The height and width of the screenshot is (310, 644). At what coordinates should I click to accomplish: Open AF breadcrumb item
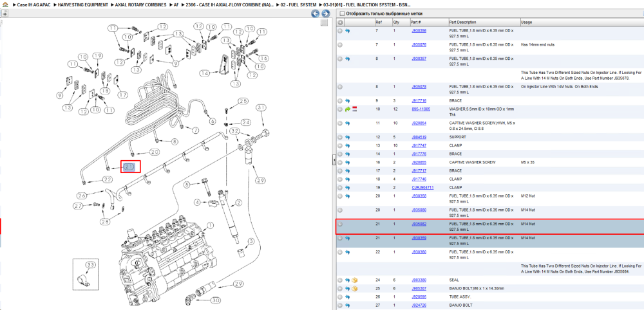coord(176,5)
